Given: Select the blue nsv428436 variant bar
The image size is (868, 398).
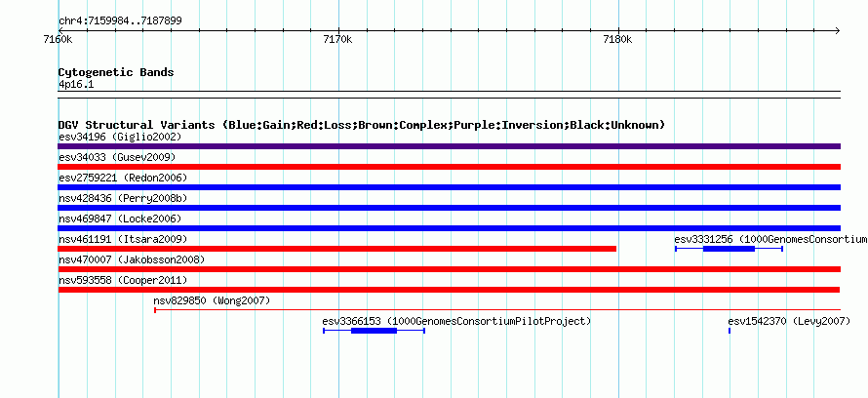Looking at the screenshot, I should click(x=449, y=208).
